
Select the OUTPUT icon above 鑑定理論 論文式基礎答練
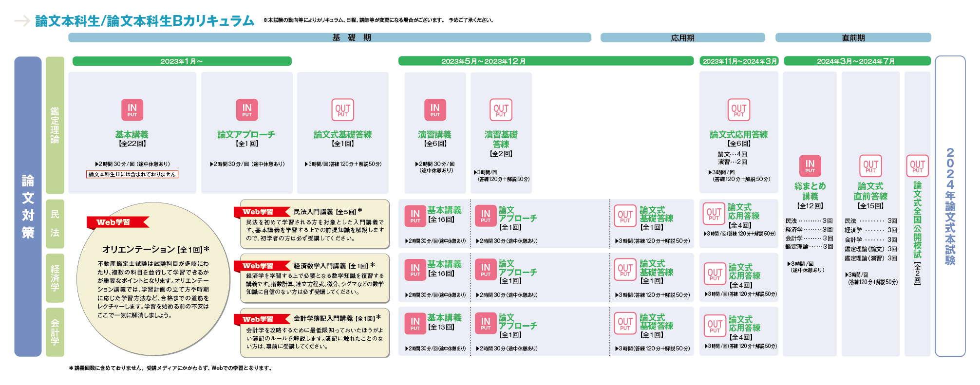pyautogui.click(x=342, y=110)
